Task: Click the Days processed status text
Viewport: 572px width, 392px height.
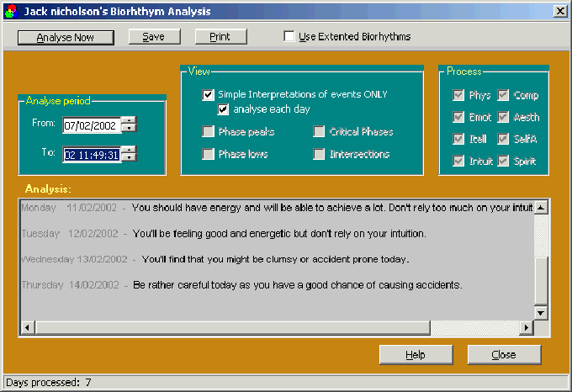Action: (49, 383)
